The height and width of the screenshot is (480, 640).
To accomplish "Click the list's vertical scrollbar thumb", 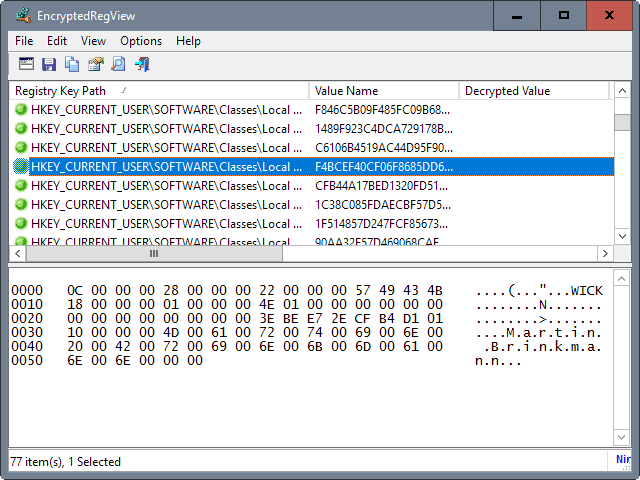I will (x=622, y=122).
